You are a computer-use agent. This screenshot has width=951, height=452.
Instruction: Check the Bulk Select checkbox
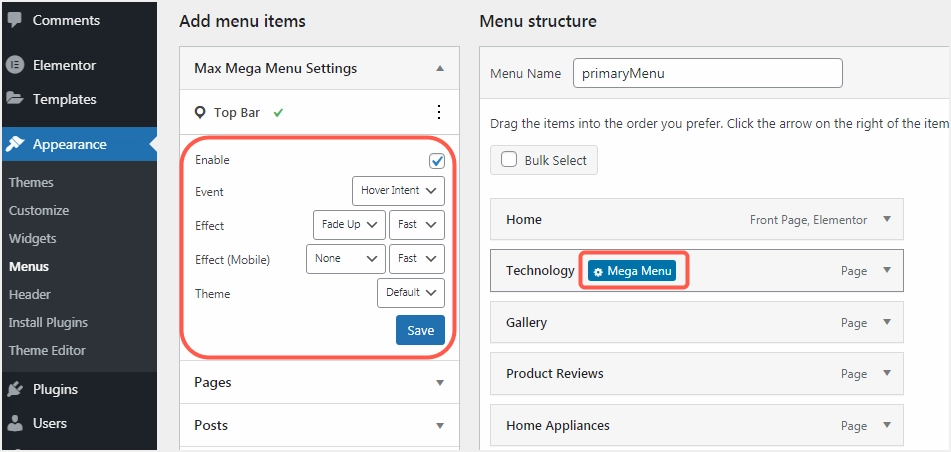coord(509,160)
